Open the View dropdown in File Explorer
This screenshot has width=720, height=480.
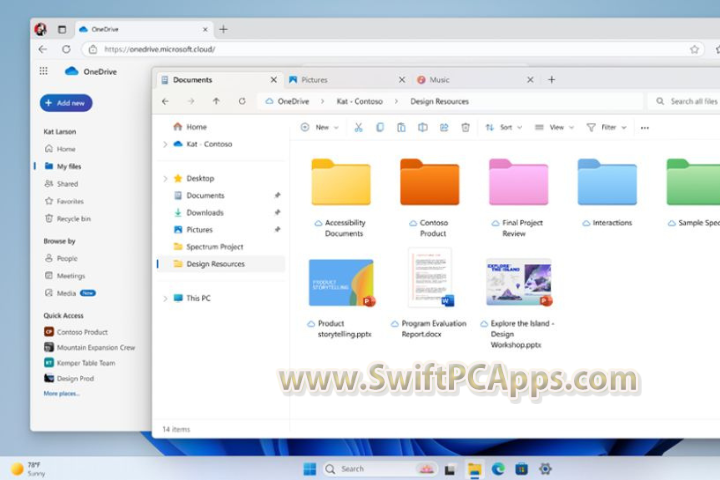click(x=554, y=128)
